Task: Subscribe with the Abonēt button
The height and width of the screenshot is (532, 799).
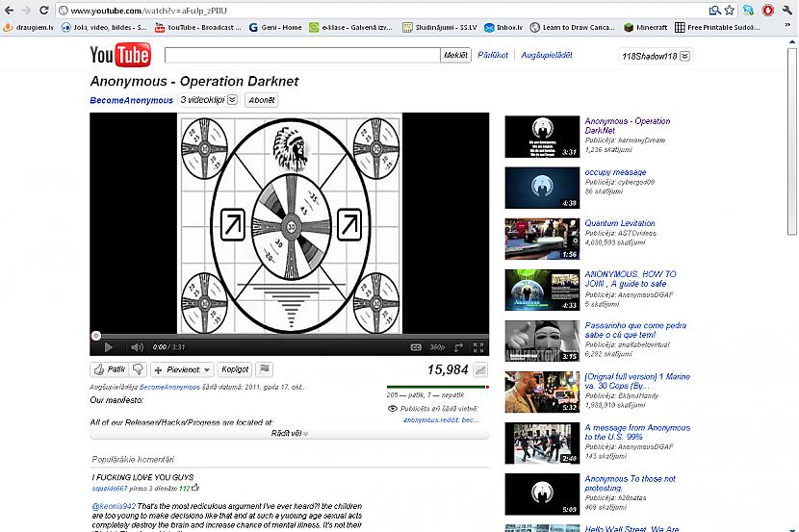Action: 262,100
